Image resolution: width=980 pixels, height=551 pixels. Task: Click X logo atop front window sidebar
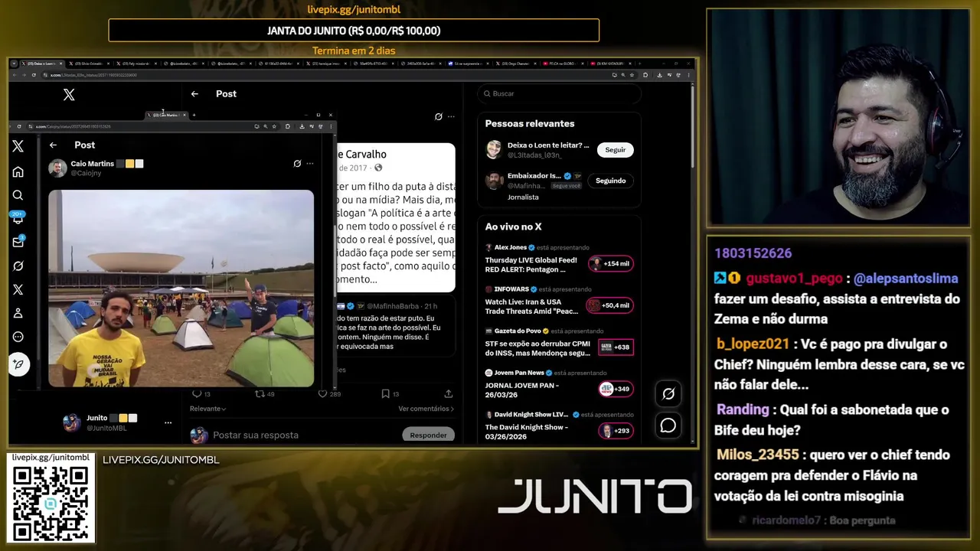coord(18,146)
